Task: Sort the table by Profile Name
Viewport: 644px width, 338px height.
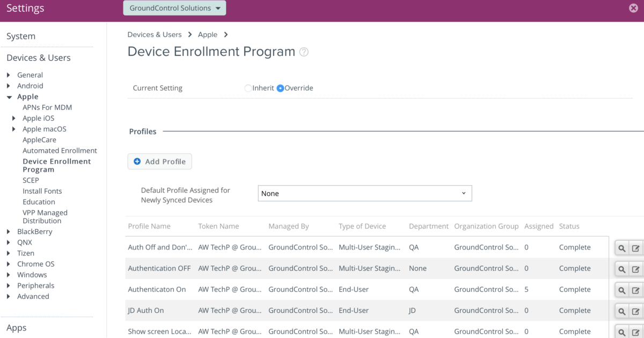Action: 149,226
